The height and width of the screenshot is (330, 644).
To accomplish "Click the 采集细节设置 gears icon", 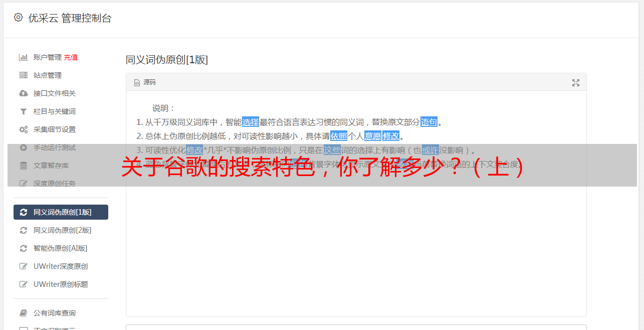I will pos(23,129).
